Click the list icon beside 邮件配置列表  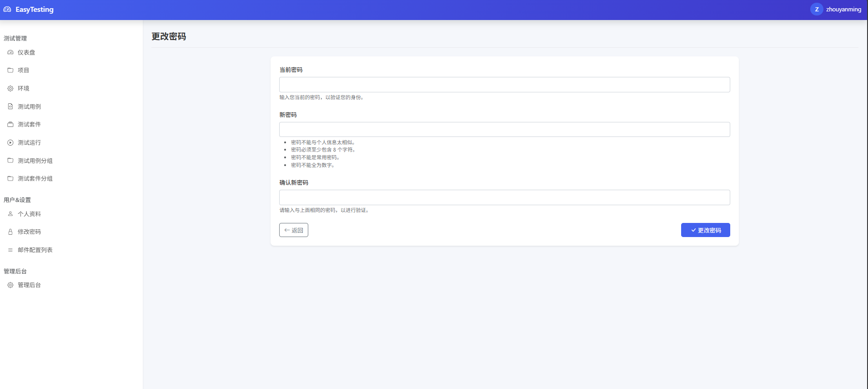coord(10,250)
